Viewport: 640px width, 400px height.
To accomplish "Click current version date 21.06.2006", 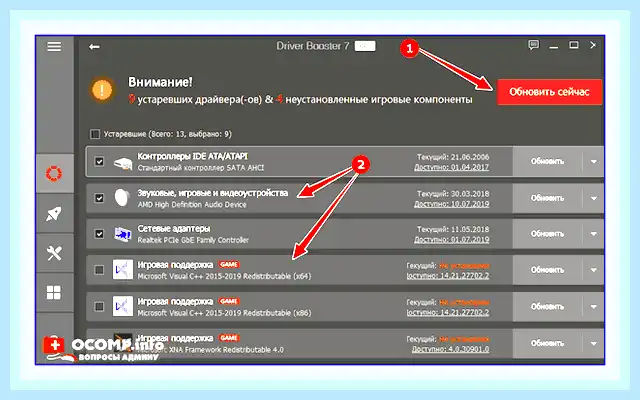I will [x=453, y=157].
